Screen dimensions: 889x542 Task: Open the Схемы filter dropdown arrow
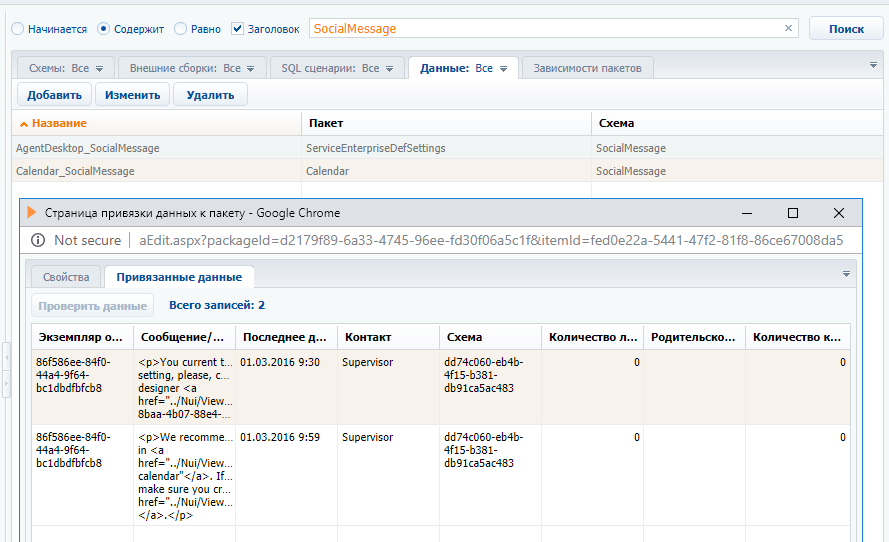(99, 69)
